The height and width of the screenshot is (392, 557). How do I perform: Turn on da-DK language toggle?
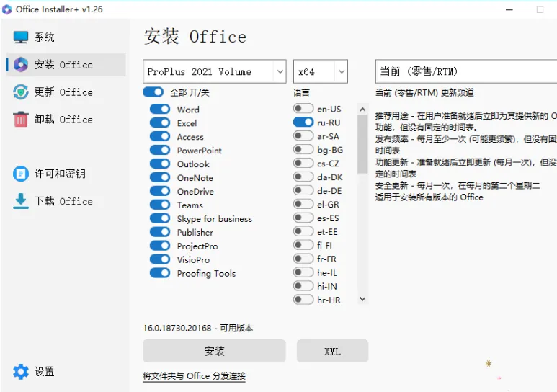[303, 177]
